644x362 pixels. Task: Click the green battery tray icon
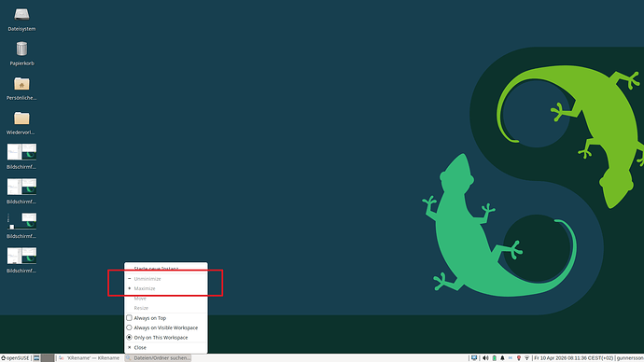point(494,358)
